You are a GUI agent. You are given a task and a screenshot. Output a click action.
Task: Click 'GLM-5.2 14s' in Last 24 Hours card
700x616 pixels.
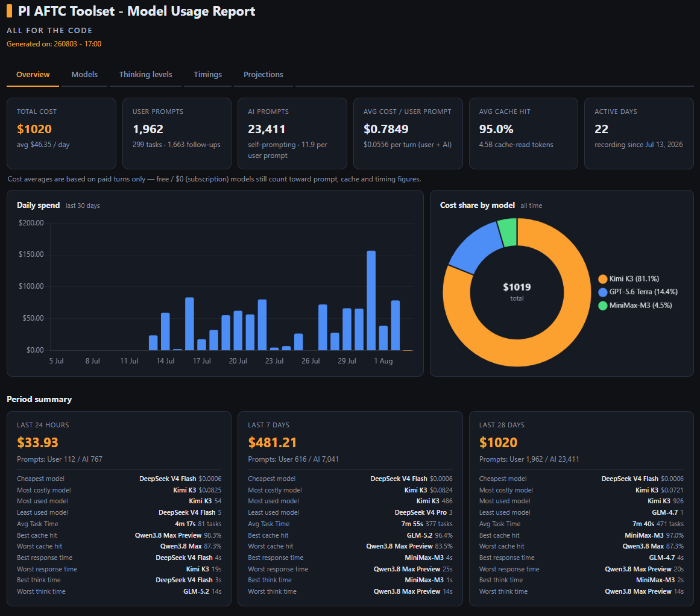(x=202, y=591)
